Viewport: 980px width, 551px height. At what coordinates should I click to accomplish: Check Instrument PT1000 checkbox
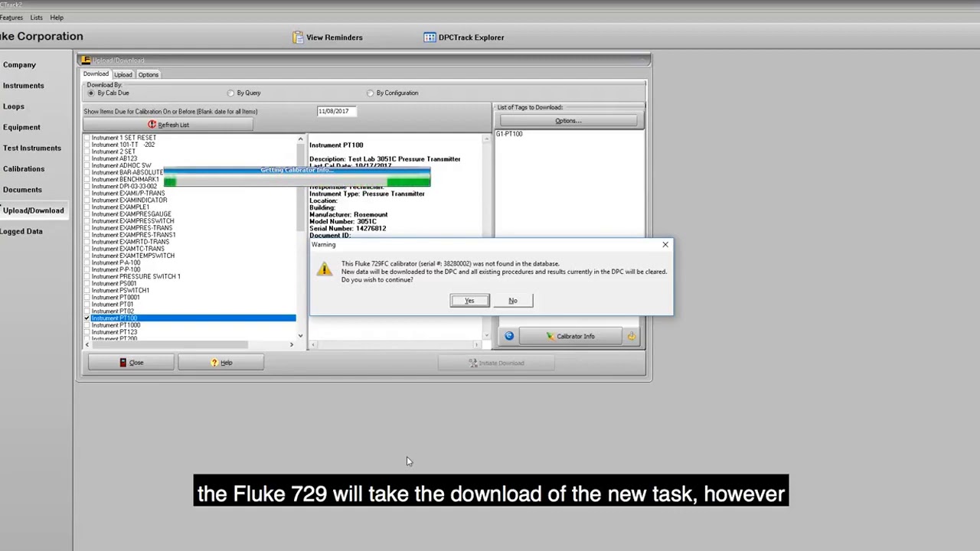(87, 325)
